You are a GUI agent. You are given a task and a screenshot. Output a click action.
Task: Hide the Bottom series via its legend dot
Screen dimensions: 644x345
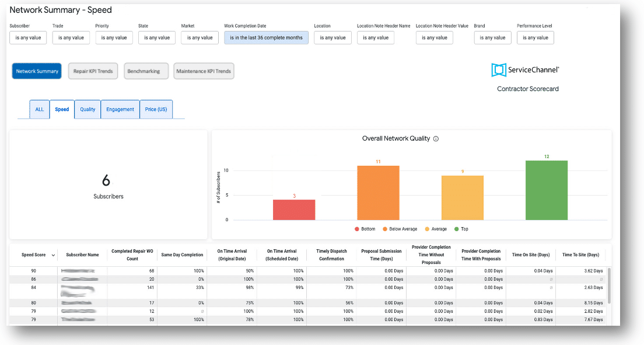tap(357, 228)
